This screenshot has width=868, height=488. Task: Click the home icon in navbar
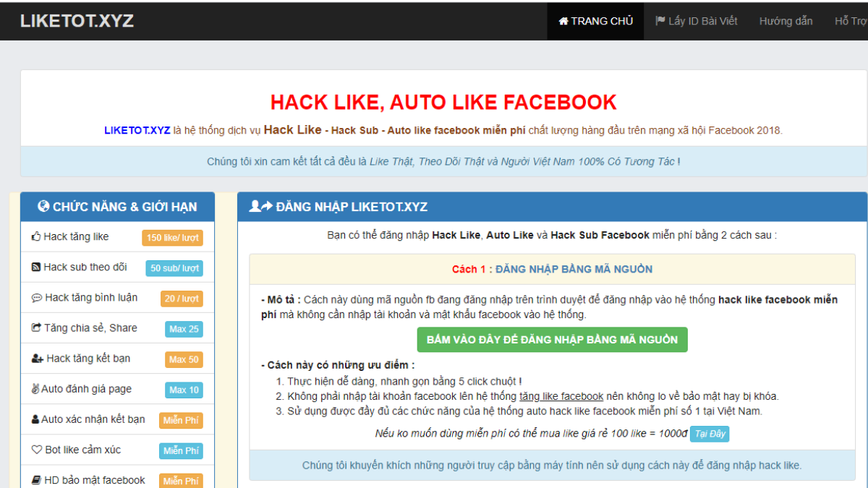tap(563, 21)
